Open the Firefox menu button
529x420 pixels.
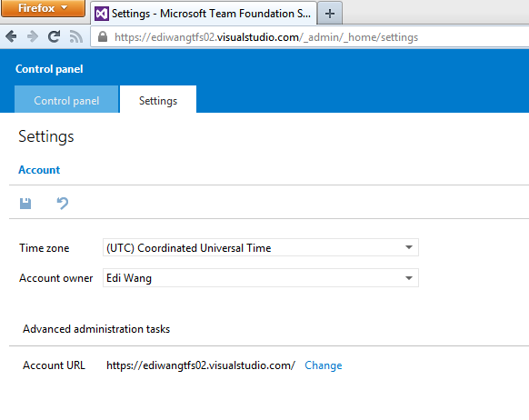(x=43, y=8)
